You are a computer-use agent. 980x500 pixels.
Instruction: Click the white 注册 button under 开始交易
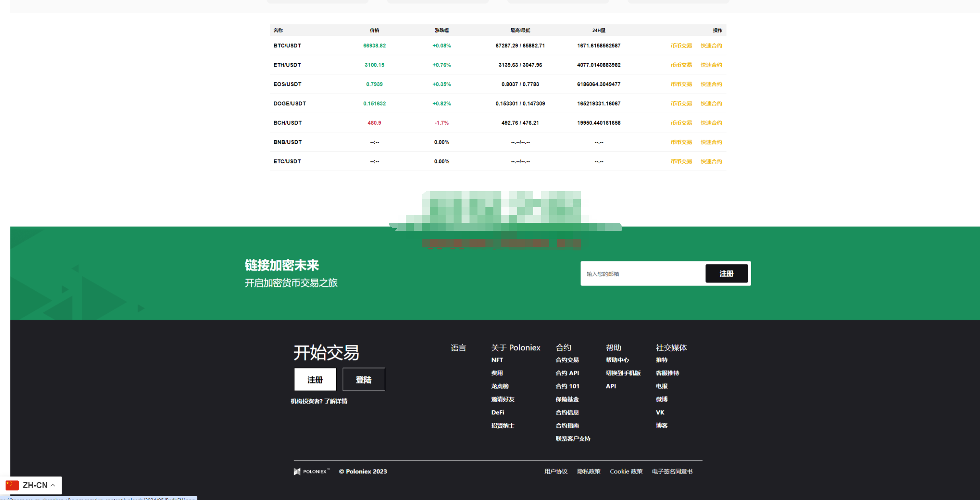point(315,379)
